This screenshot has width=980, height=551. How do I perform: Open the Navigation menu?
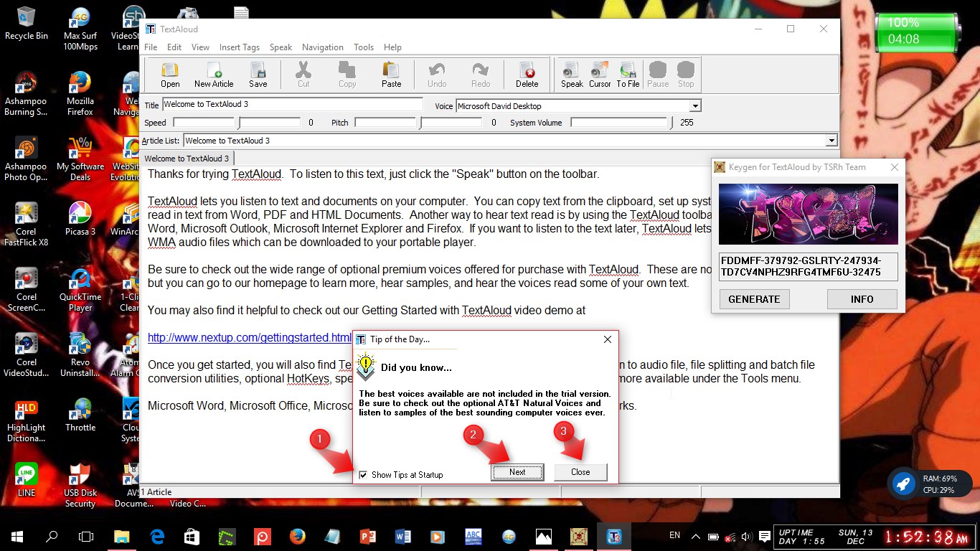click(x=323, y=47)
